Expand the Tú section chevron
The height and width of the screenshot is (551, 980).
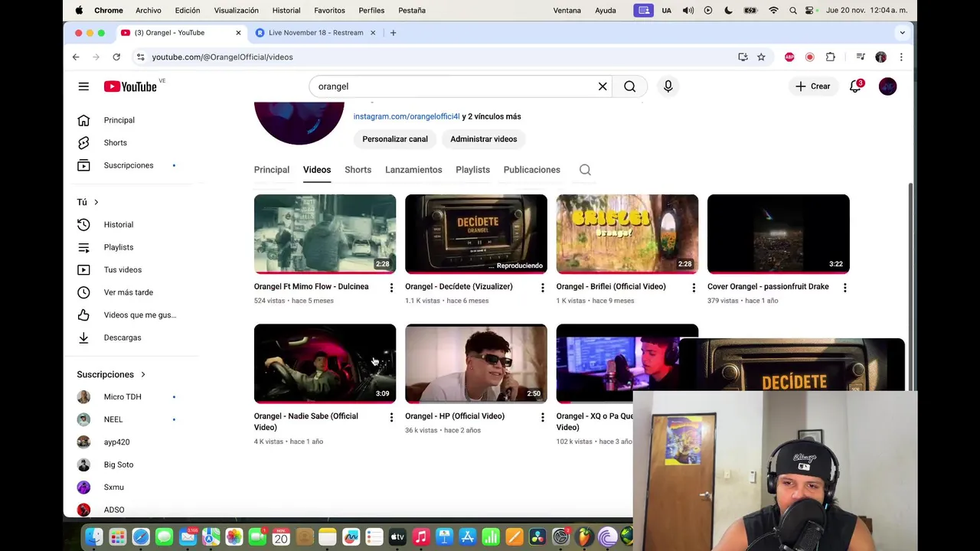tap(96, 202)
